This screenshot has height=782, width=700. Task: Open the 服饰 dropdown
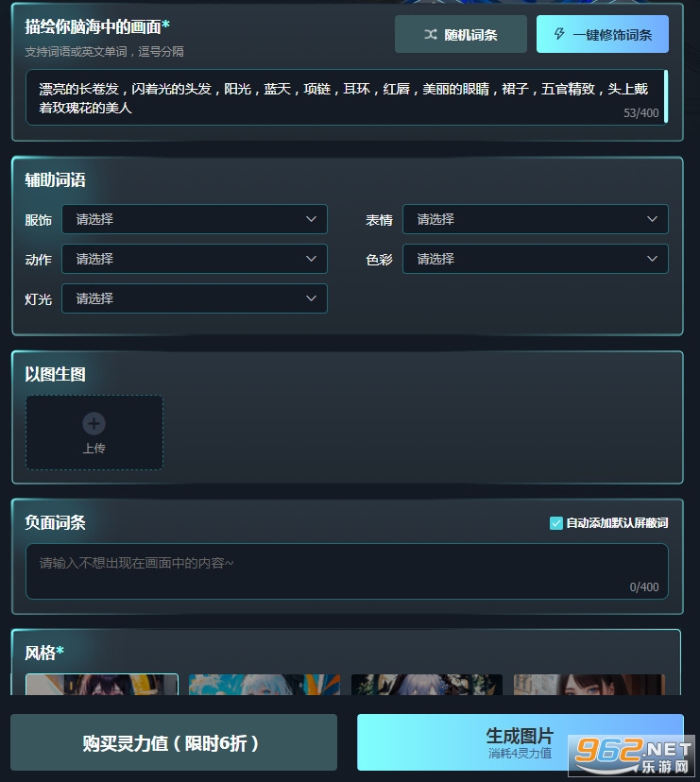[x=194, y=219]
